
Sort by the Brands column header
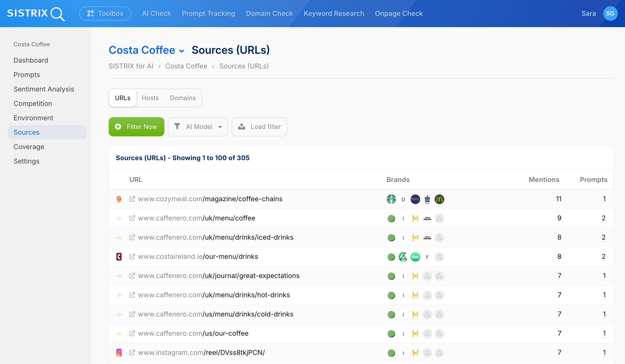398,179
